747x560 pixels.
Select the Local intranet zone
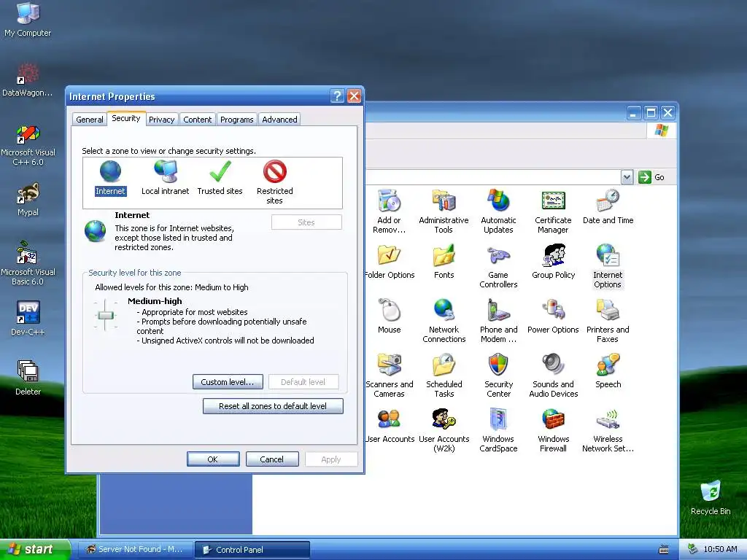coord(166,178)
